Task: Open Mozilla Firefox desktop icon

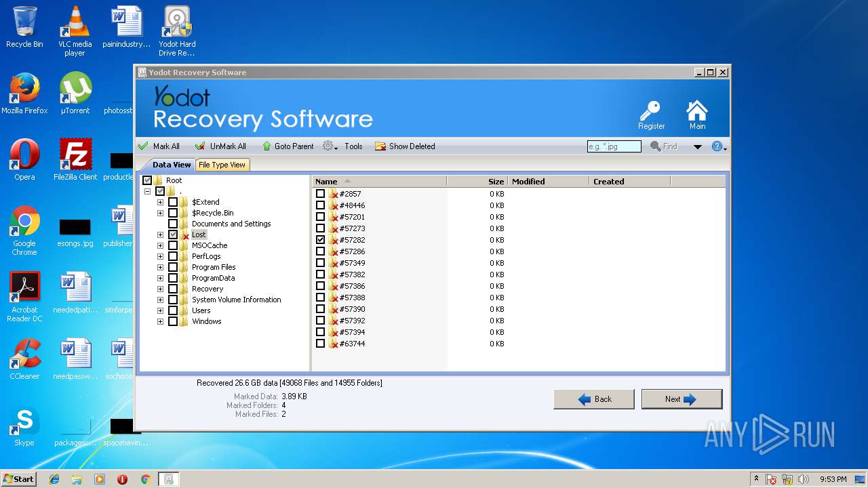Action: pyautogui.click(x=24, y=94)
